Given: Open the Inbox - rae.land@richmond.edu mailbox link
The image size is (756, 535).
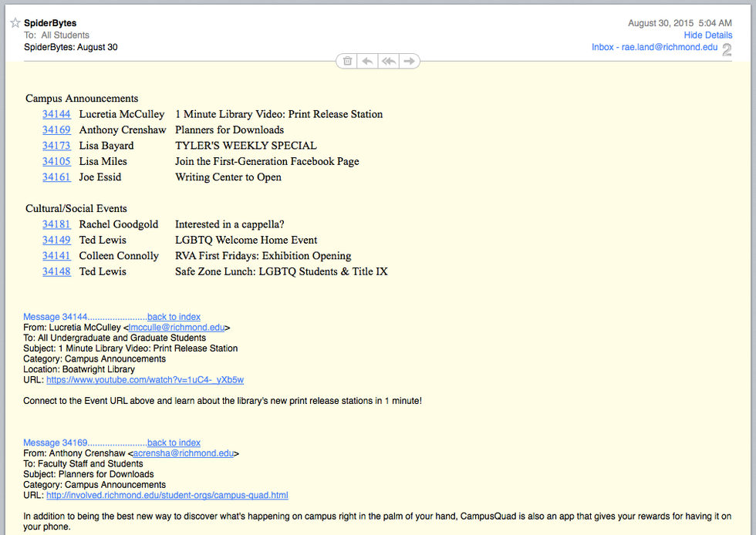Looking at the screenshot, I should click(x=654, y=47).
